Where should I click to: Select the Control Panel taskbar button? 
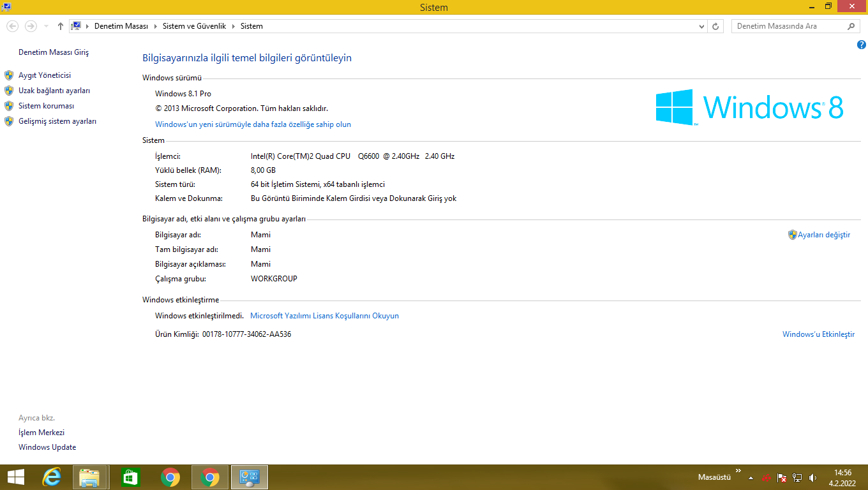[x=249, y=477]
